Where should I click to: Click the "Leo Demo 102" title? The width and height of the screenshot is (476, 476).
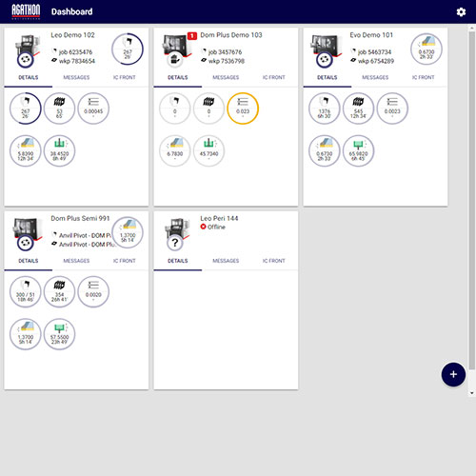pyautogui.click(x=72, y=35)
